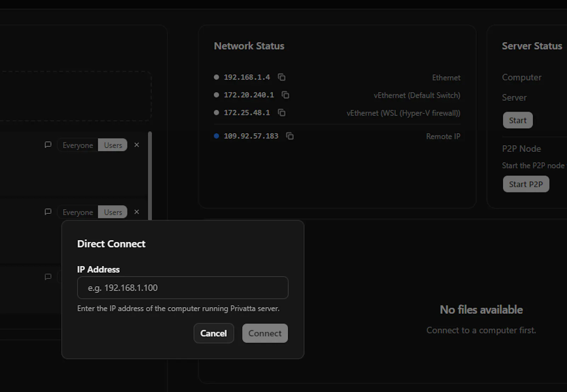Click the 109.92.57.183 address text
This screenshot has width=567, height=392.
(251, 136)
